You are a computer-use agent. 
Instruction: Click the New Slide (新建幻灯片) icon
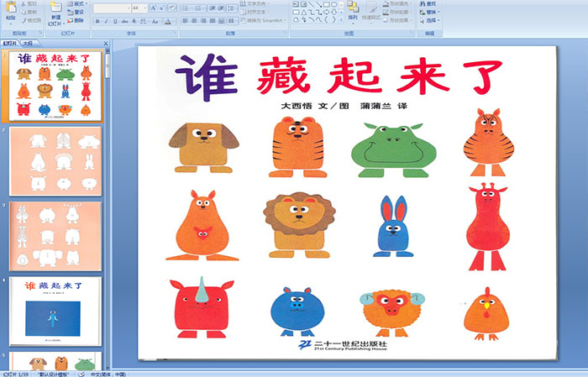pos(56,8)
